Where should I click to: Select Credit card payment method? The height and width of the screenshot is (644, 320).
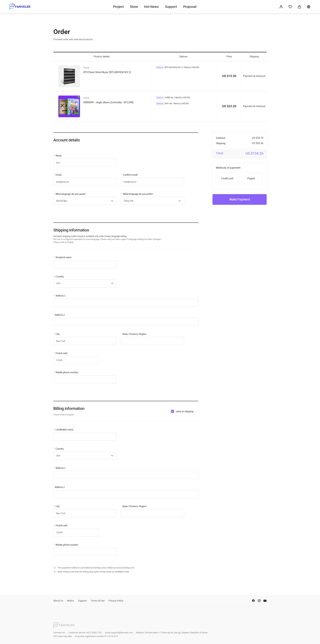coord(227,178)
